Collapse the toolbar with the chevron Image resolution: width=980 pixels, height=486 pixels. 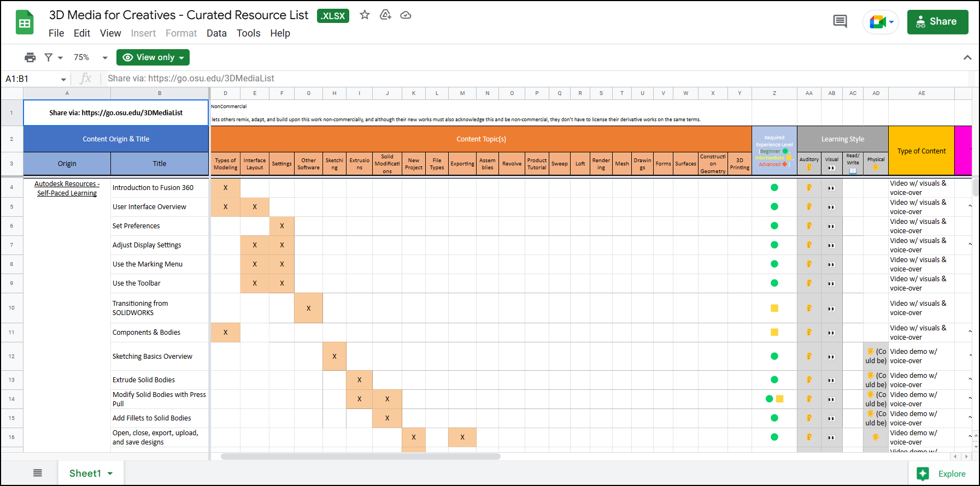pos(967,57)
